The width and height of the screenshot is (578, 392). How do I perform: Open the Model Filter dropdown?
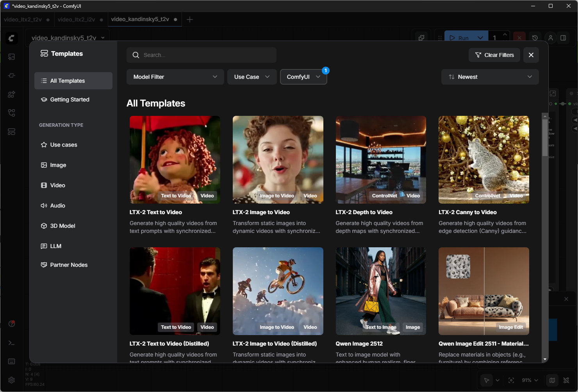coord(175,77)
